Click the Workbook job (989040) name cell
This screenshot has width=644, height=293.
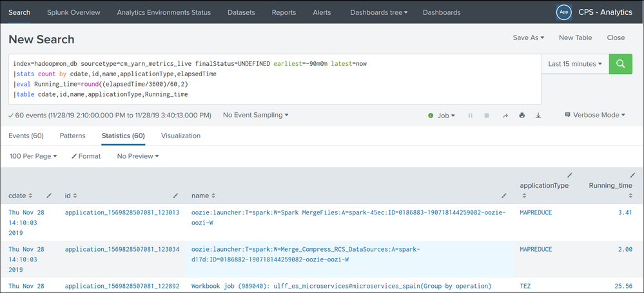click(342, 286)
